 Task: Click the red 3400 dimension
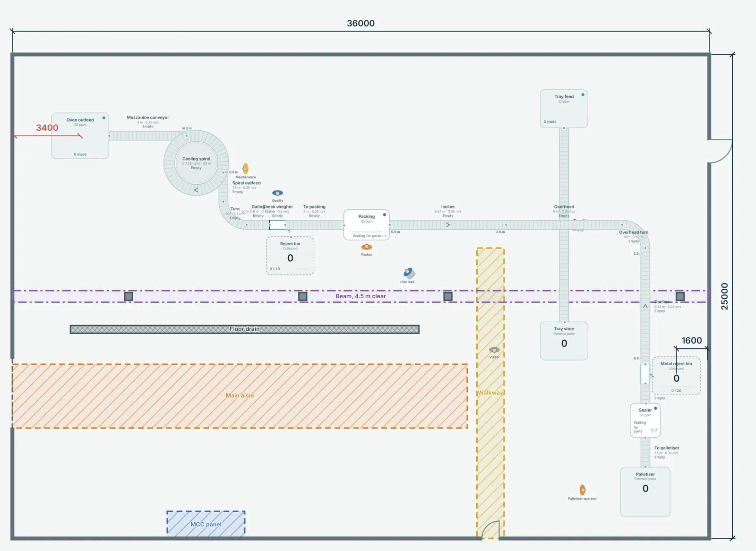coord(47,128)
